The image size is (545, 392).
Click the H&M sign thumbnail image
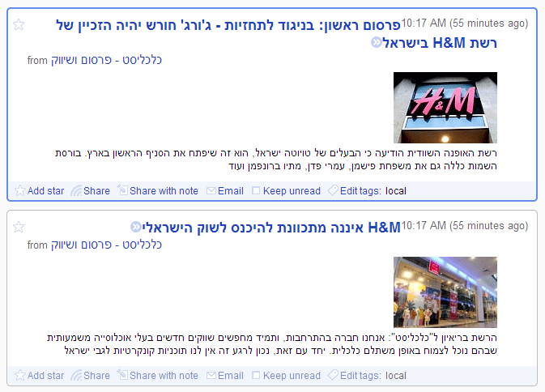(445, 108)
